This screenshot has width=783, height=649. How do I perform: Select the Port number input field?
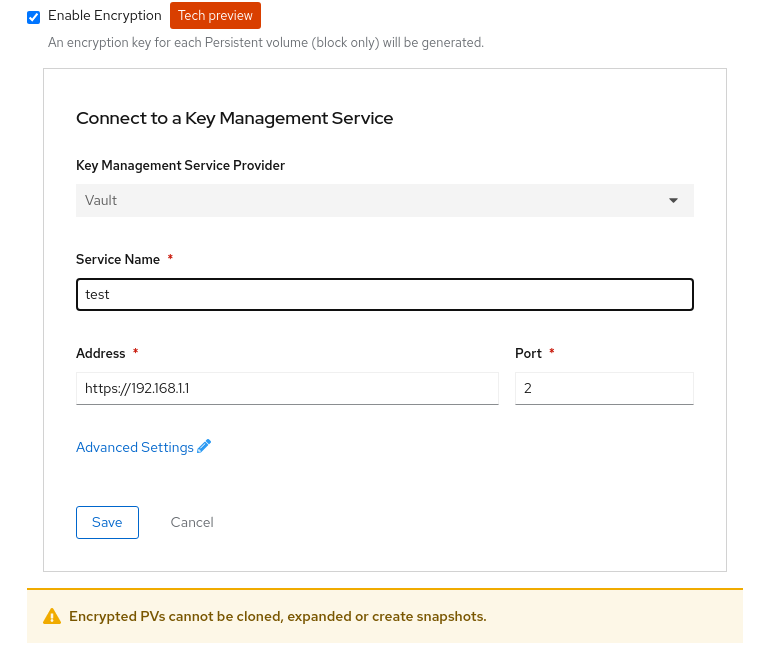pos(604,388)
